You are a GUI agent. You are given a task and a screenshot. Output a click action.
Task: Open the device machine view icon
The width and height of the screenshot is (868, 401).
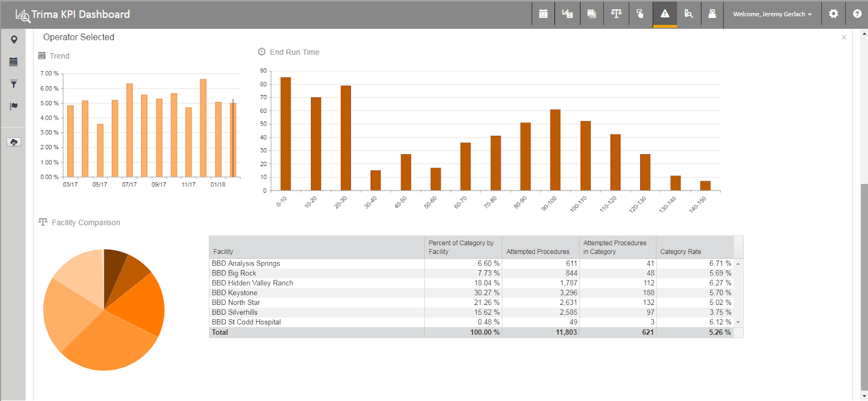(x=712, y=14)
